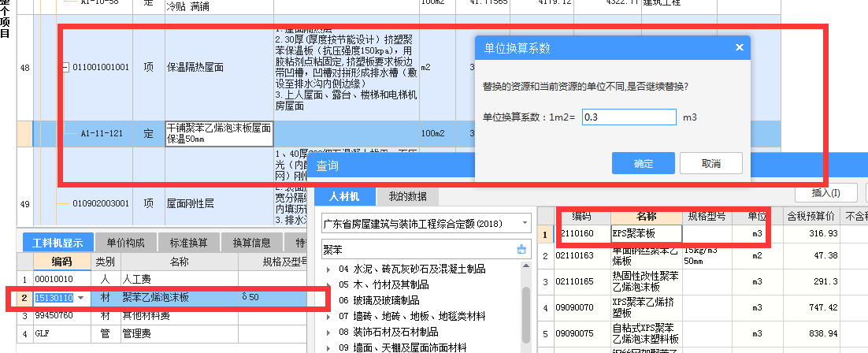Select the EPS聚苯板 name cell
The width and height of the screenshot is (868, 353).
click(x=647, y=234)
